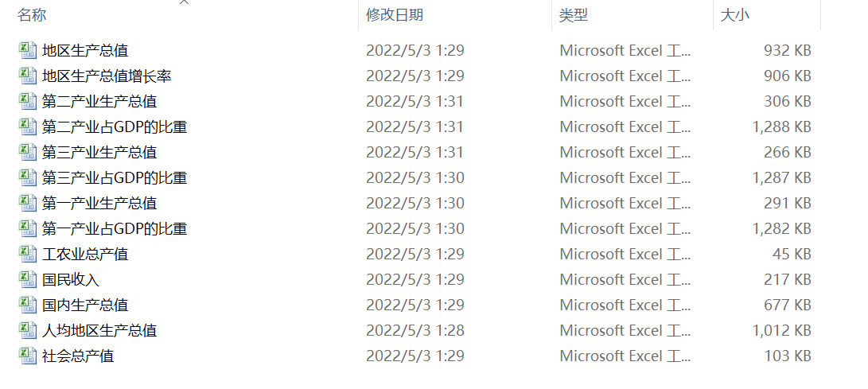868x389 pixels.
Task: Select the file 第三产业占GDP的比重
Action: click(x=115, y=177)
